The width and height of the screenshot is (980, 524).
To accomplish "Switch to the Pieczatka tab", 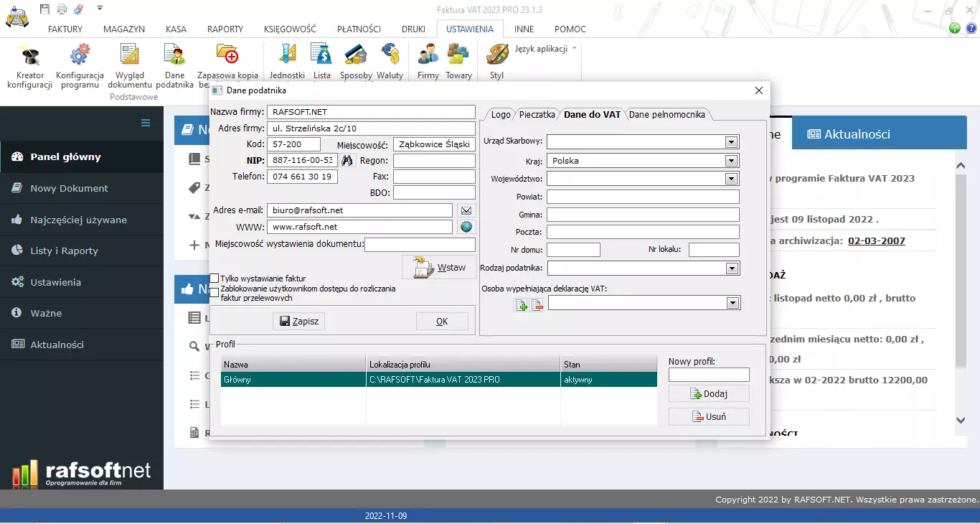I will (537, 115).
